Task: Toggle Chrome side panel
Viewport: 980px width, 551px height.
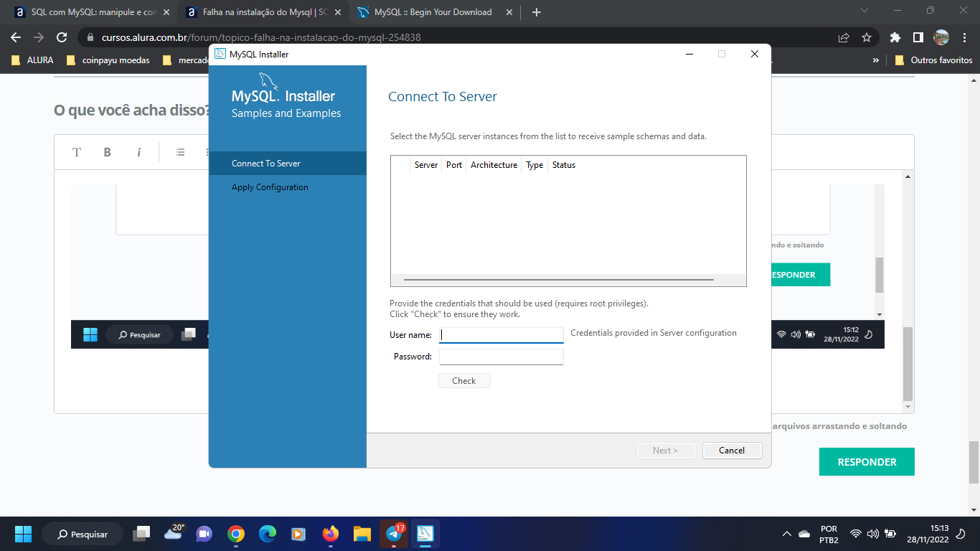Action: tap(918, 37)
